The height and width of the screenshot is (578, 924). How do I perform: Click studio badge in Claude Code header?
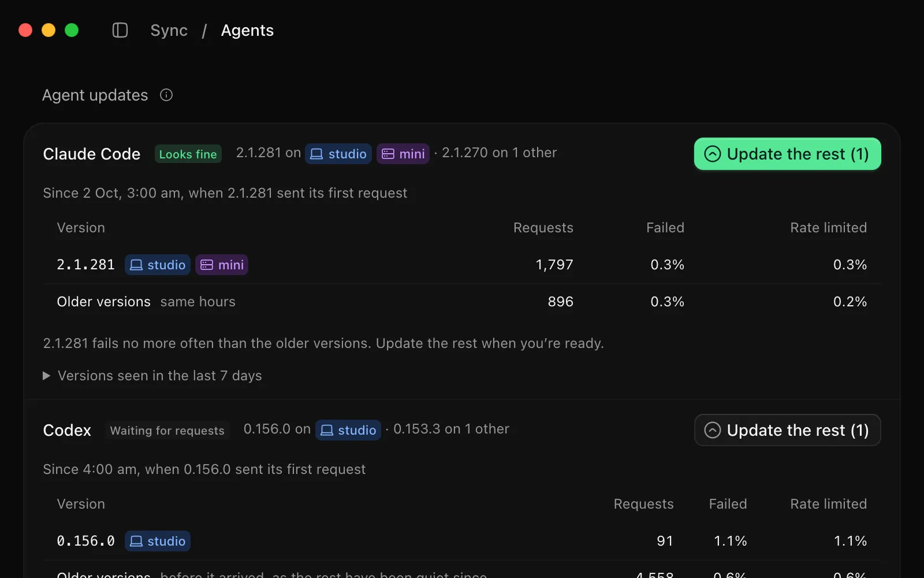point(338,154)
